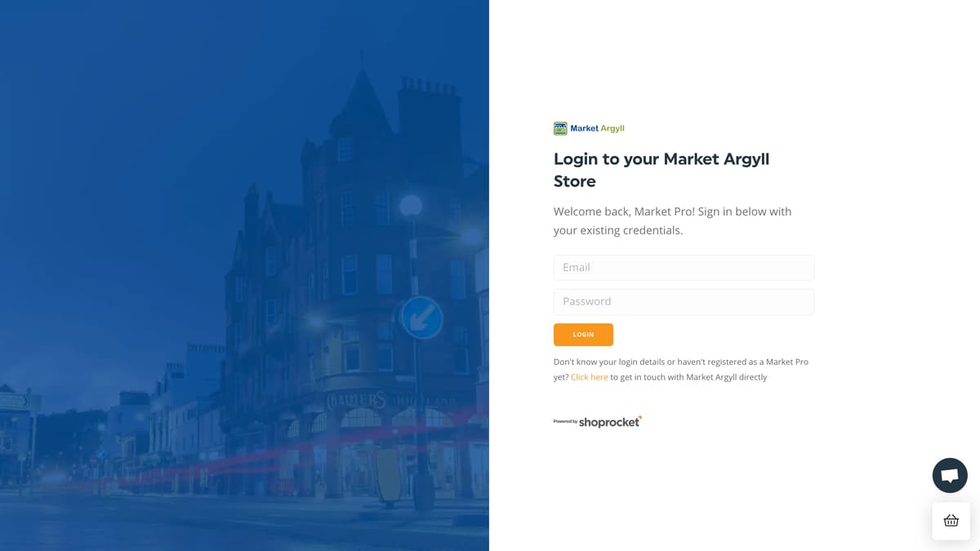Focus the Password input field
Image resolution: width=980 pixels, height=551 pixels.
coord(684,302)
